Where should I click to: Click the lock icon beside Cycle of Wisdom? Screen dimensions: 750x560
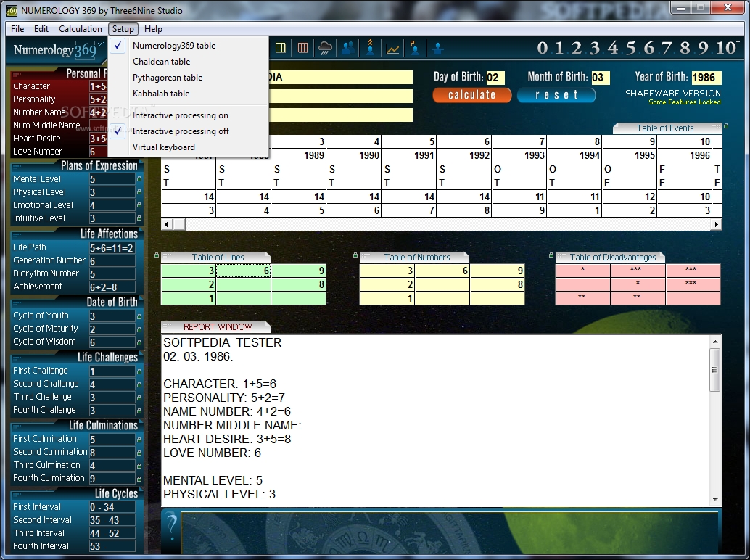coord(139,342)
